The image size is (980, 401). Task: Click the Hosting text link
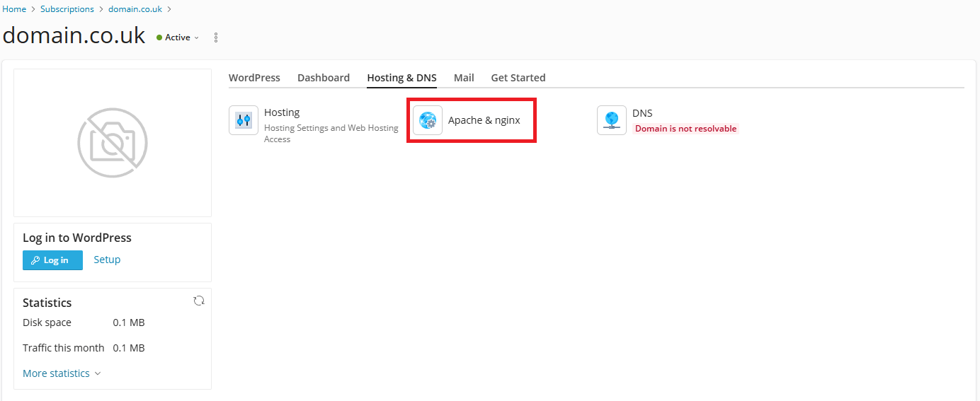[x=282, y=112]
